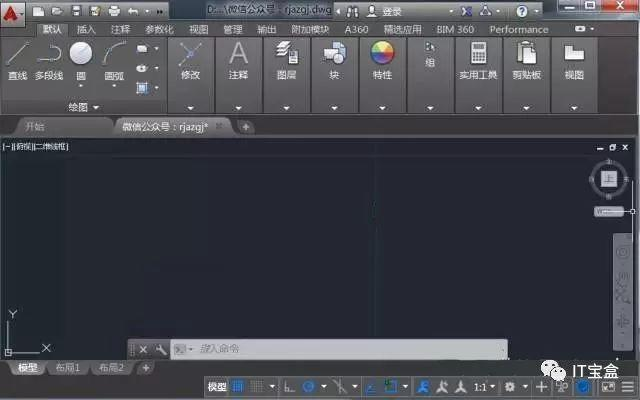640x400 pixels.
Task: Click the 键入命令 command line input field
Action: tap(339, 349)
